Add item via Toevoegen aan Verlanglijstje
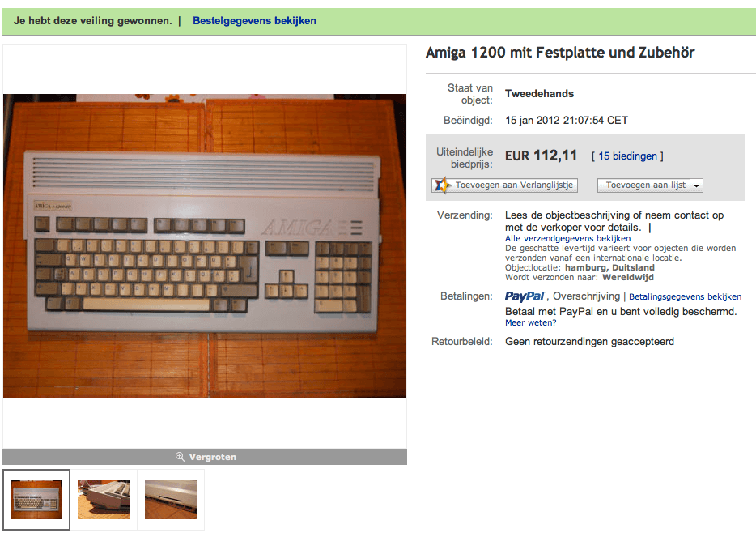 tap(505, 185)
